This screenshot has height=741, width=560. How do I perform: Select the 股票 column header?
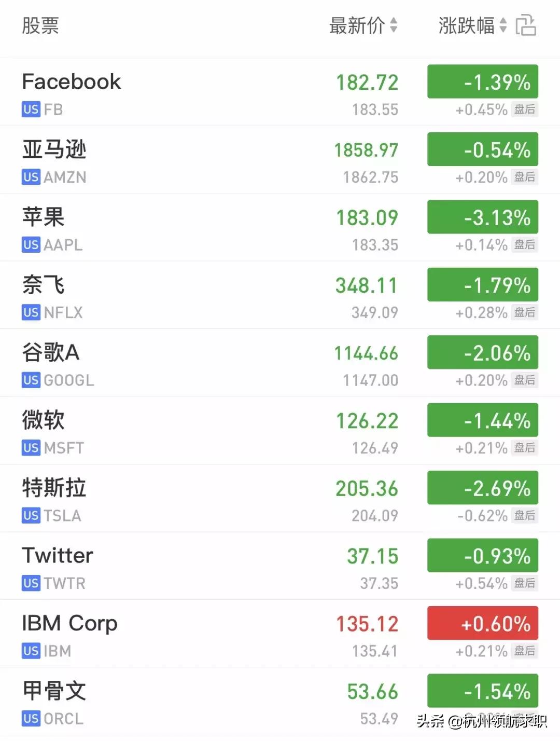40,25
